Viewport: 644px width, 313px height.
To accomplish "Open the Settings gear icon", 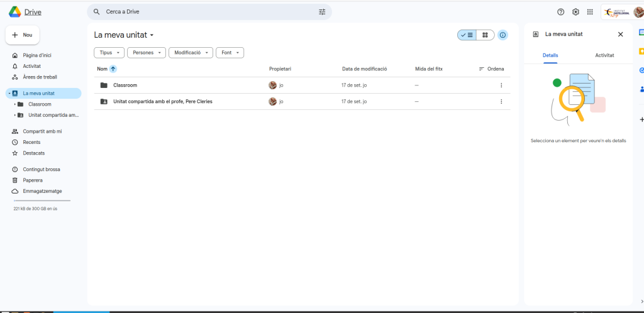I will [x=575, y=12].
